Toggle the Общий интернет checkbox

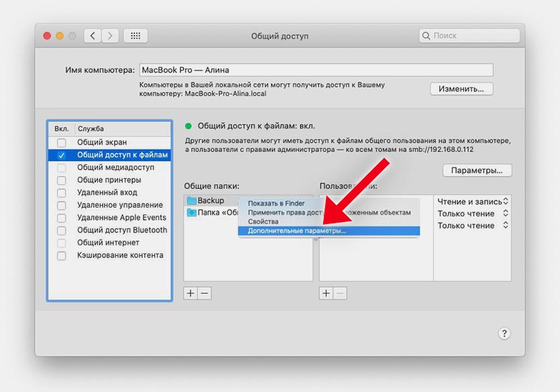pyautogui.click(x=62, y=243)
